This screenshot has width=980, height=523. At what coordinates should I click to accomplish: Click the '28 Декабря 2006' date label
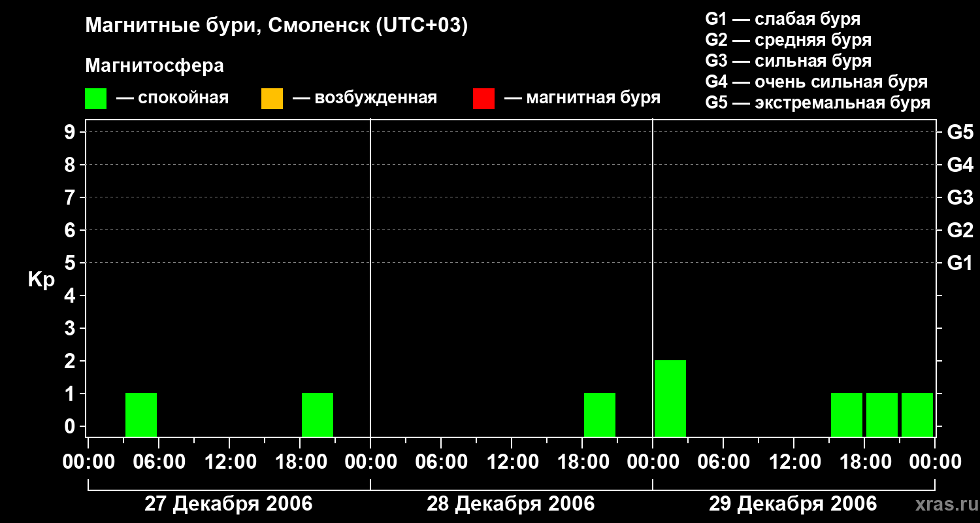coord(511,504)
